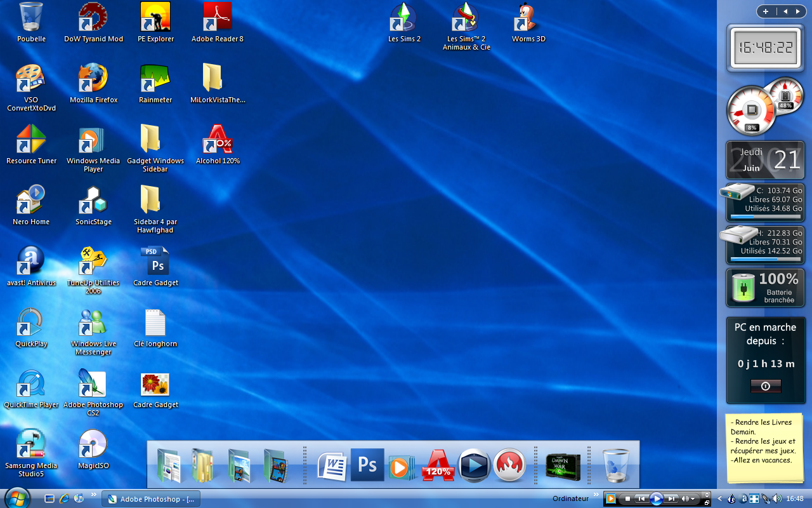Launch avast! Antivirus desktop icon

click(x=31, y=265)
